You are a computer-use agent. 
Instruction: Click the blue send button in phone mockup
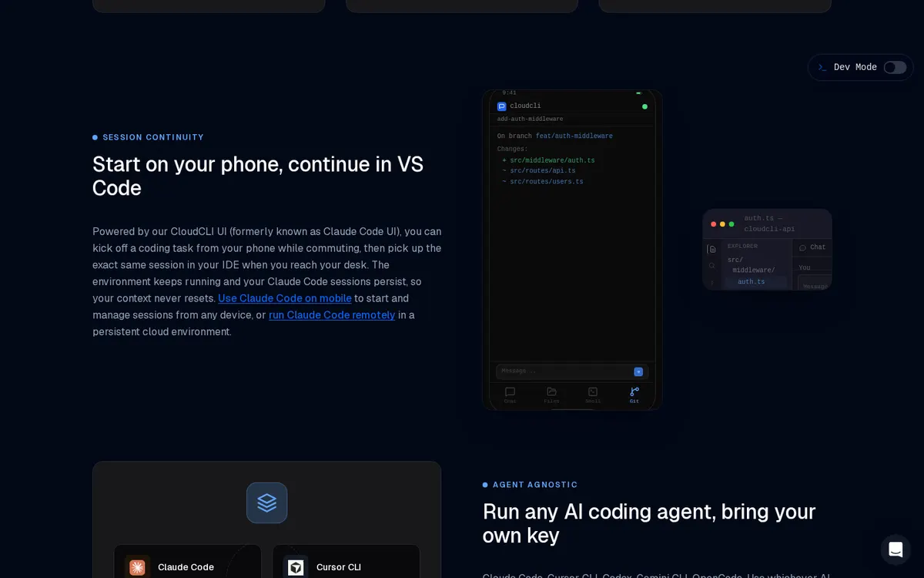click(x=638, y=371)
